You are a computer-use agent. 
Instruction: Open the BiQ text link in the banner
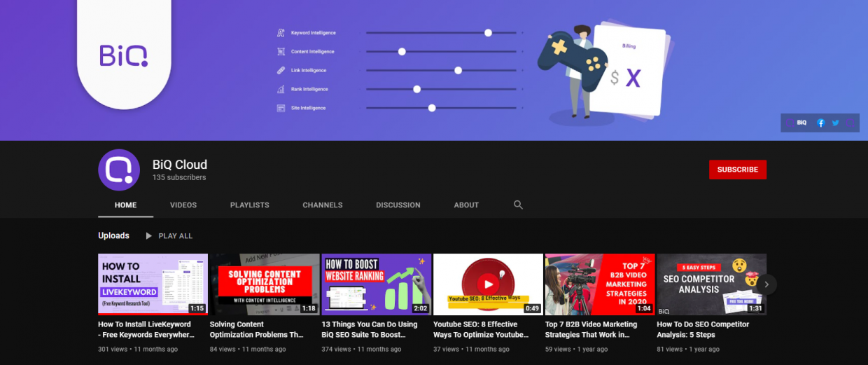[801, 123]
